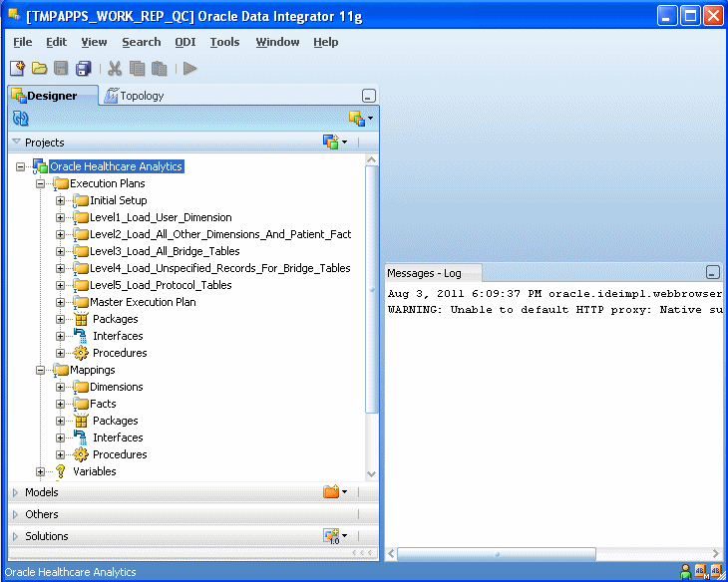Minimize the Messages - Log panel
The width and height of the screenshot is (728, 582).
713,272
